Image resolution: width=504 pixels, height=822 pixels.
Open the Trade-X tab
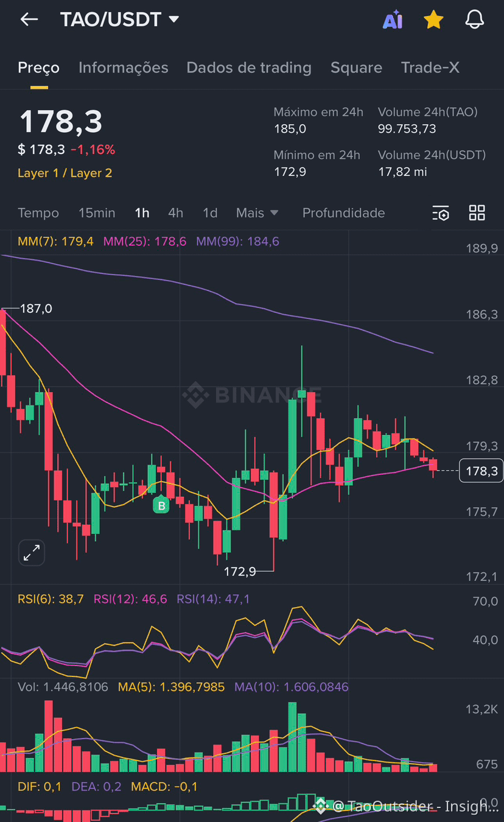[430, 68]
